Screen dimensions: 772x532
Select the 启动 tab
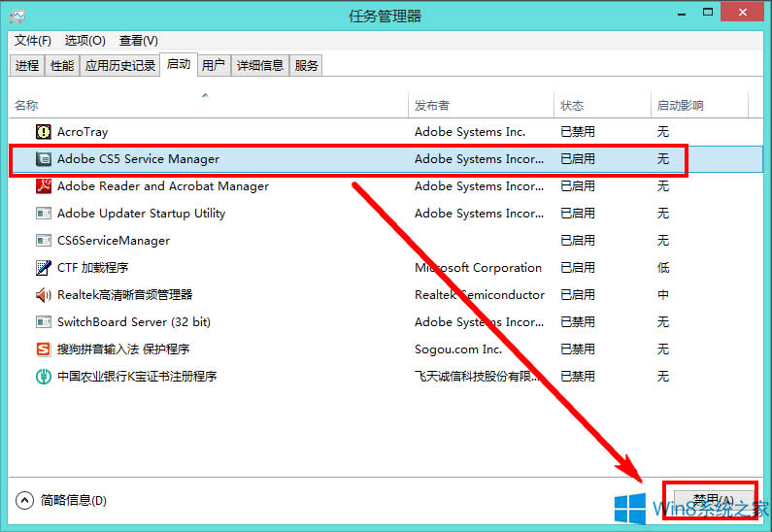click(x=179, y=64)
